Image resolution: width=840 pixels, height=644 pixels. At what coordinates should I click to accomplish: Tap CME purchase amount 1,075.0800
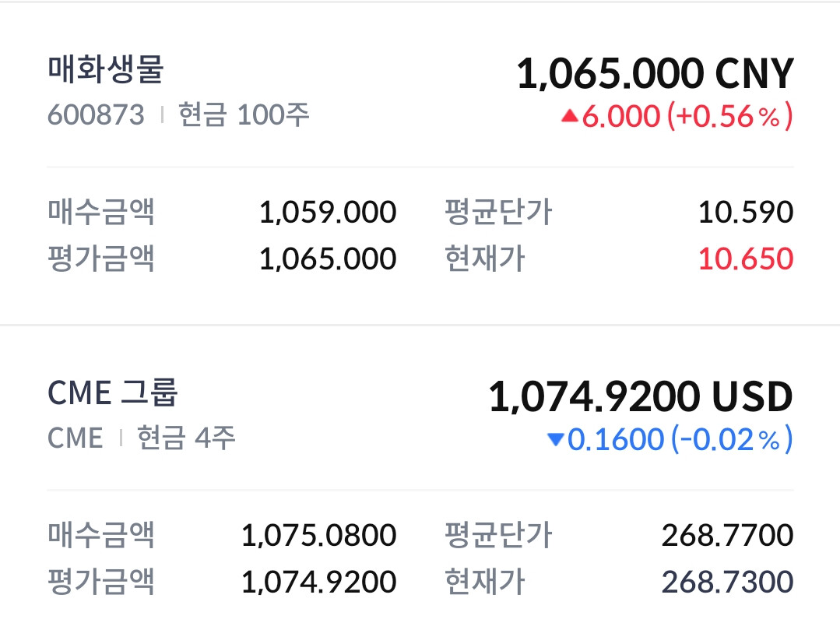point(318,535)
